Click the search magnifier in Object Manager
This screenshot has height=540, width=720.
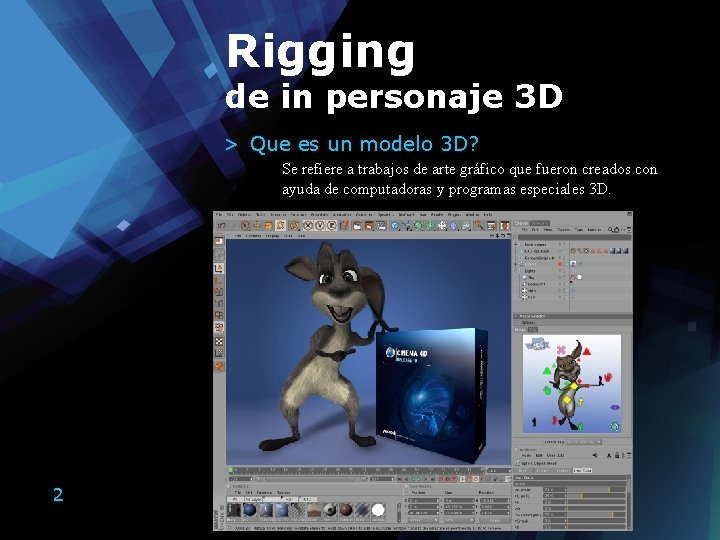click(x=610, y=230)
